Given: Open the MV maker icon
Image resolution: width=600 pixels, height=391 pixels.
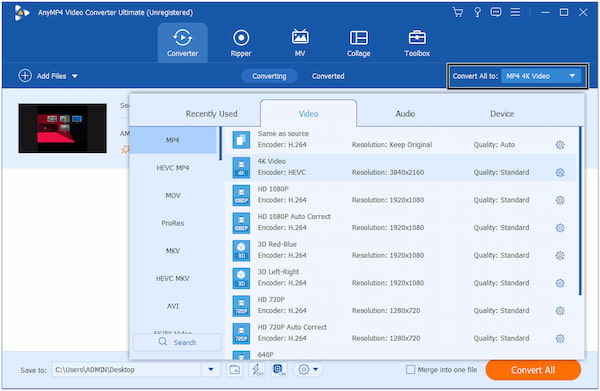Looking at the screenshot, I should tap(300, 43).
